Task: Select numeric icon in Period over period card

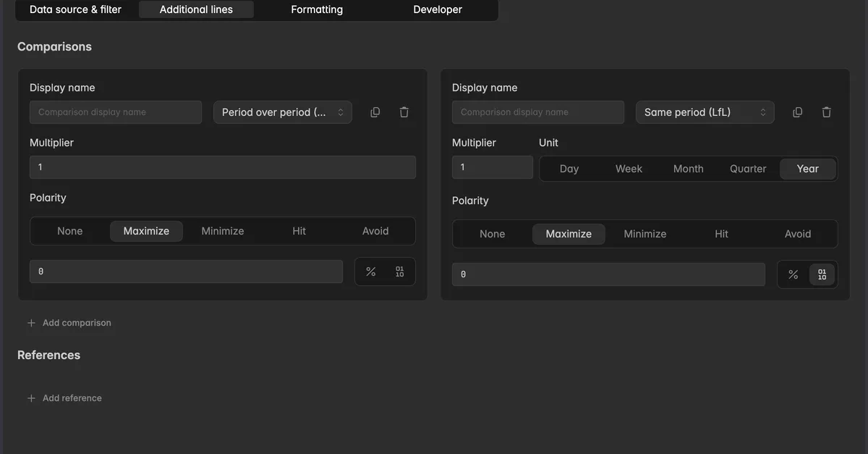Action: 399,272
